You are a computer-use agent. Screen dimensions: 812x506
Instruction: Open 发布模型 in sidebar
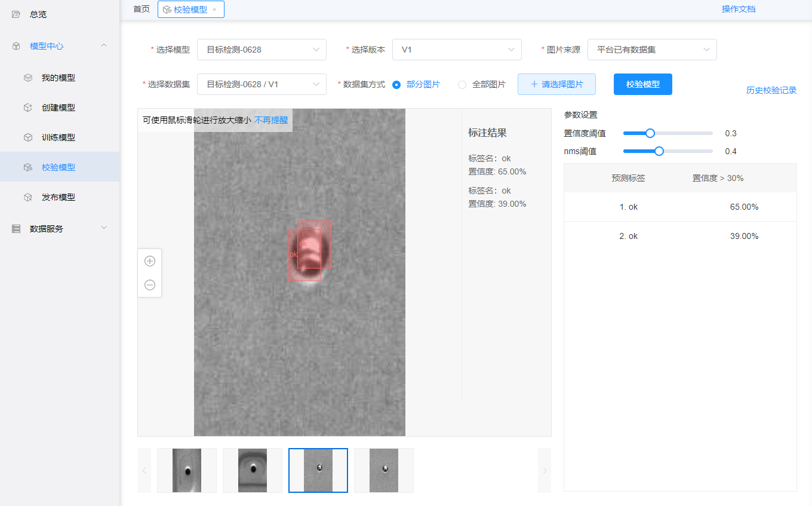59,197
